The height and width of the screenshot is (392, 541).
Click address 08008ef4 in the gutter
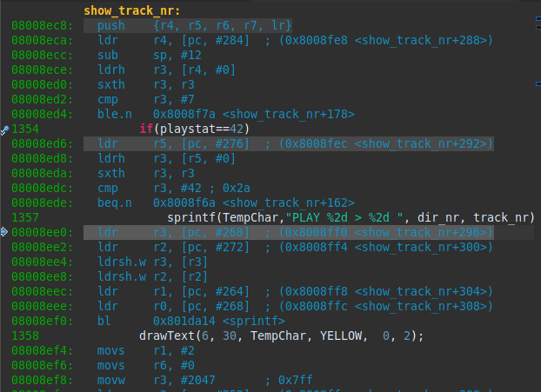42,351
